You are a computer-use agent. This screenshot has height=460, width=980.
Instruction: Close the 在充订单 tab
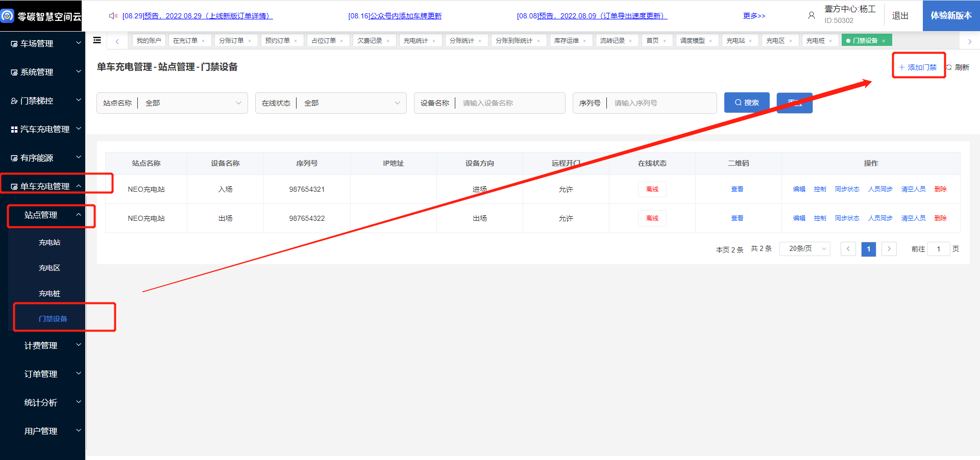coord(203,41)
